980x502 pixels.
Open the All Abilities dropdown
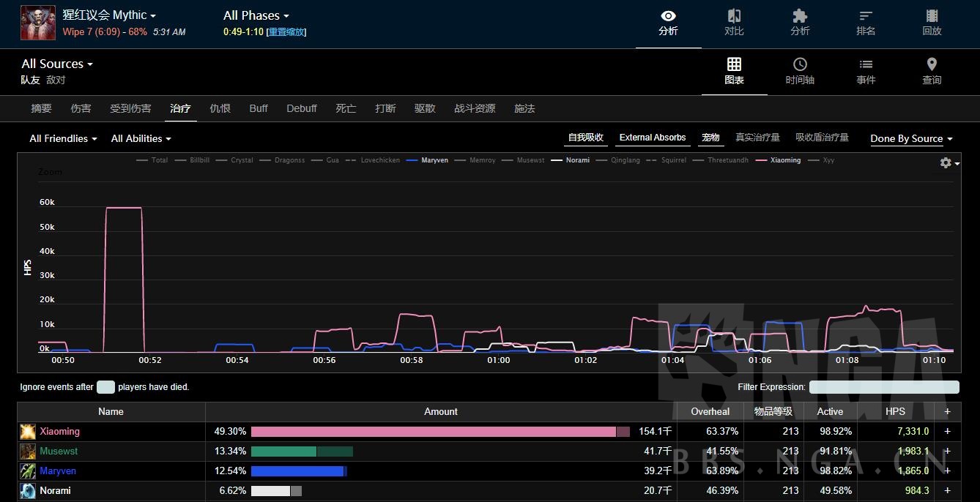click(x=141, y=138)
